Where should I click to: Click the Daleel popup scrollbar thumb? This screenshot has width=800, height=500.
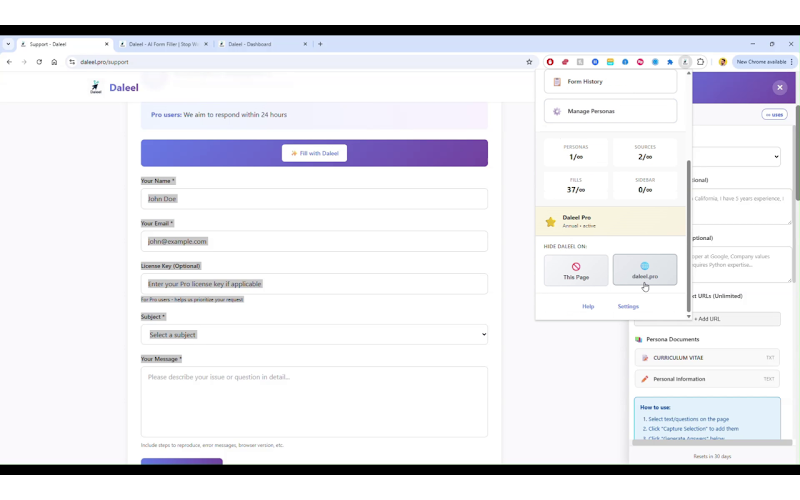[688, 236]
